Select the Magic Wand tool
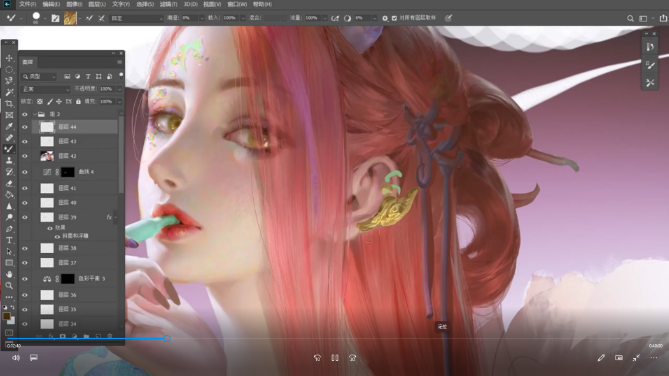 click(x=9, y=92)
